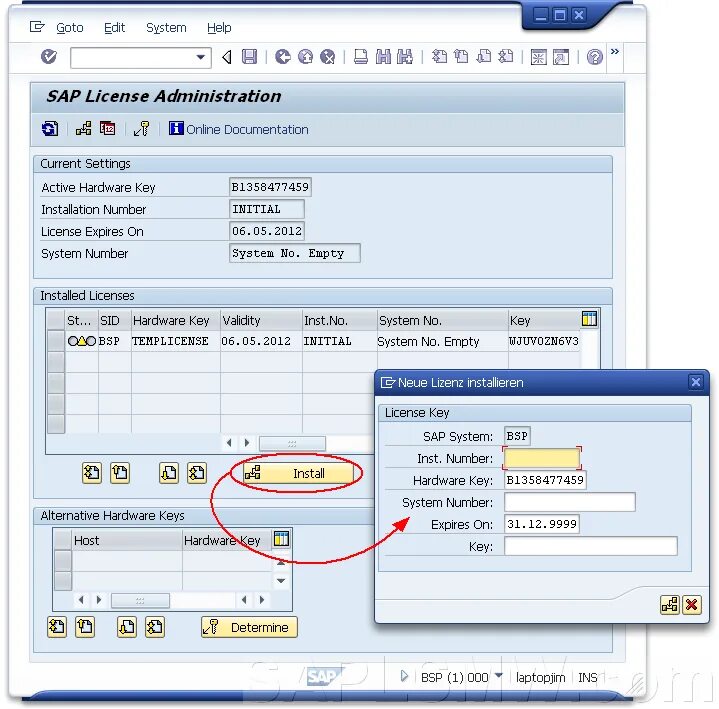
Task: Click the Inst. Number field in the dialog
Action: pos(542,459)
